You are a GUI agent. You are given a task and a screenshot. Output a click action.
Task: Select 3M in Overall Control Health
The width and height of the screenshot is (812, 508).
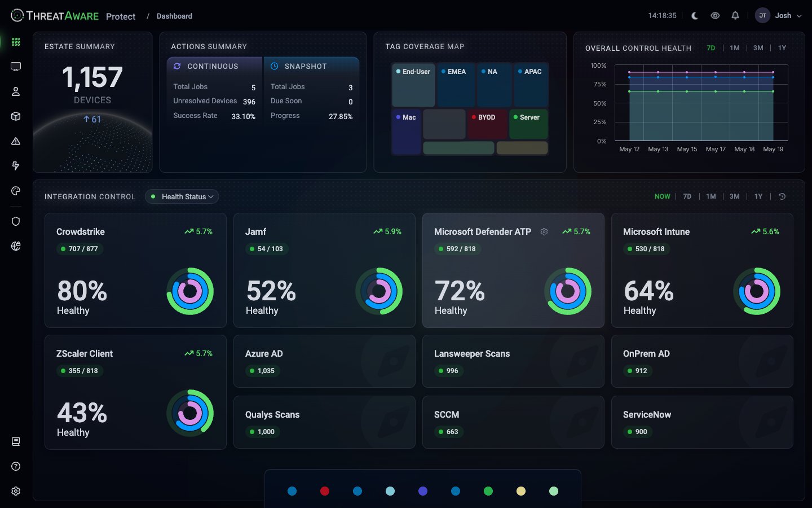pyautogui.click(x=758, y=48)
